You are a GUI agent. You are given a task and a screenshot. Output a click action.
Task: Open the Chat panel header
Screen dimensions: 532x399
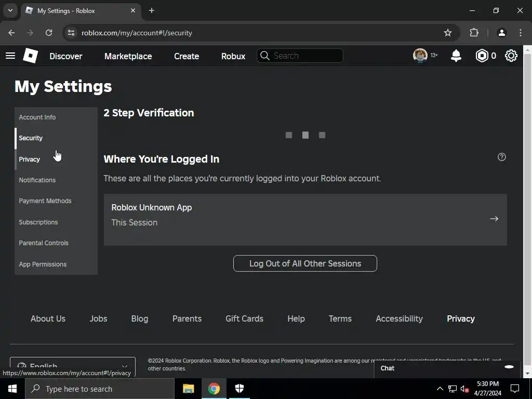(x=447, y=368)
